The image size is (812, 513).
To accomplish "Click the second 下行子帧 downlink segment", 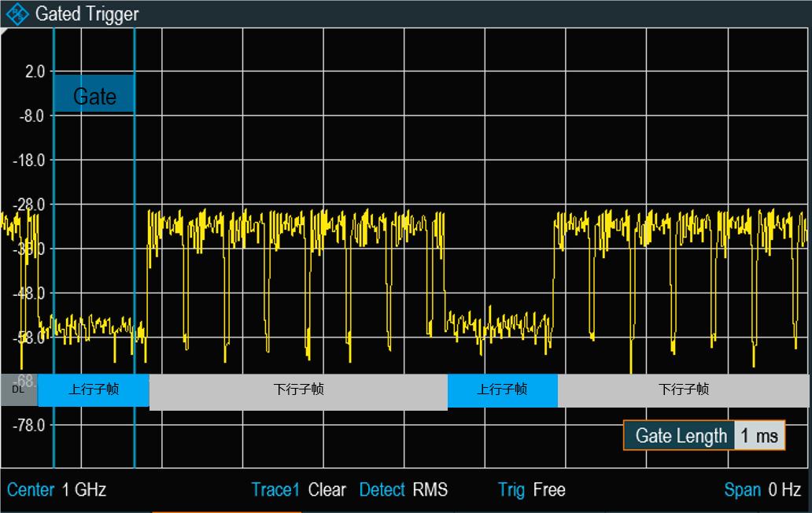I will (x=685, y=390).
